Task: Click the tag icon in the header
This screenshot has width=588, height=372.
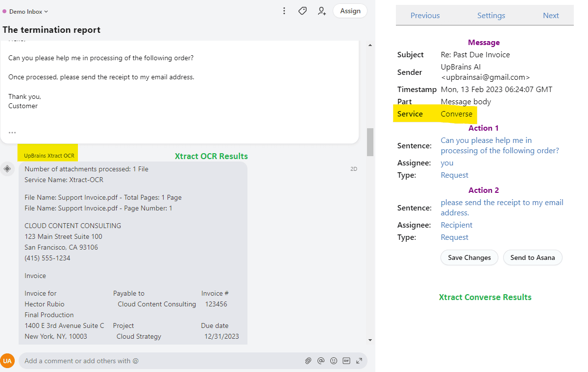Action: point(303,11)
